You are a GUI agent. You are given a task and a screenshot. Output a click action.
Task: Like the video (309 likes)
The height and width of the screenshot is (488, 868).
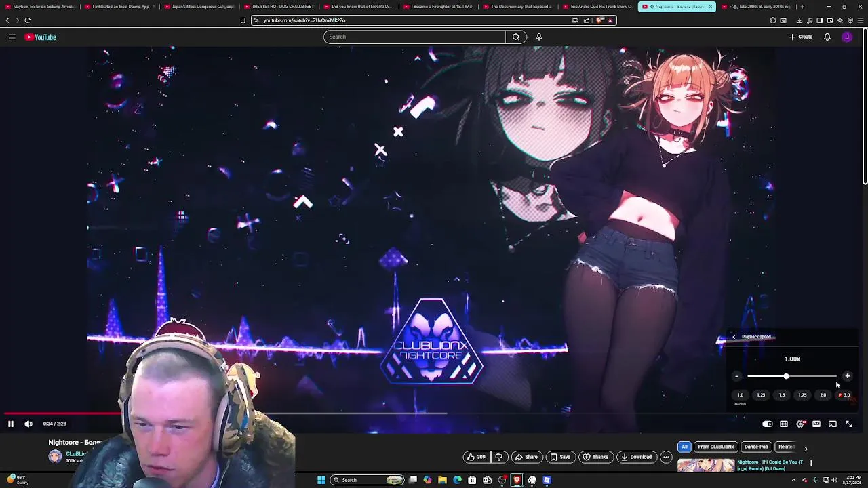tap(477, 457)
